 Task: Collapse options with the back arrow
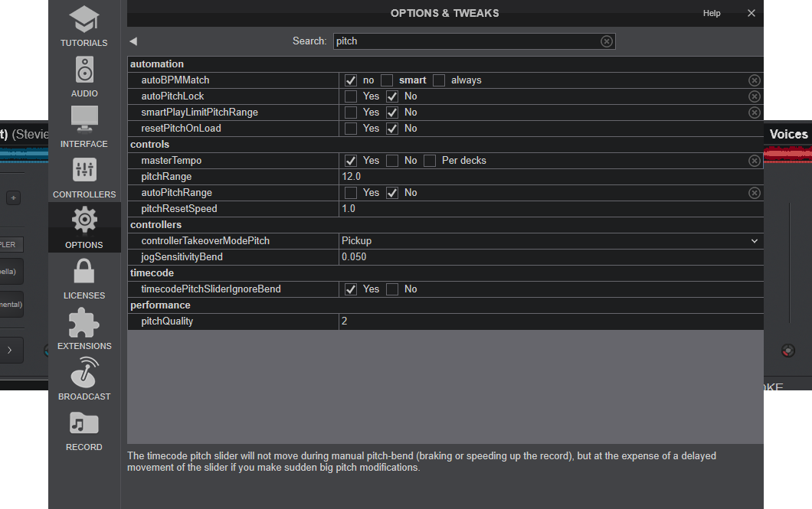coord(133,41)
